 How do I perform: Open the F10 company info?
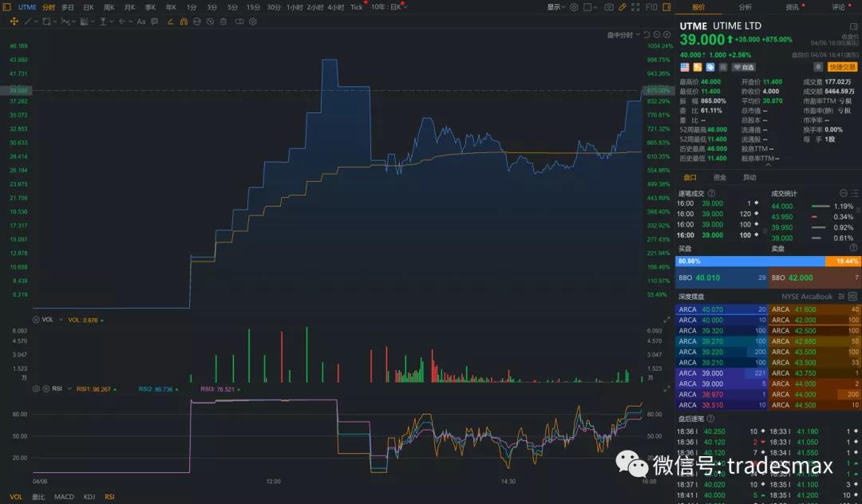pos(651,7)
